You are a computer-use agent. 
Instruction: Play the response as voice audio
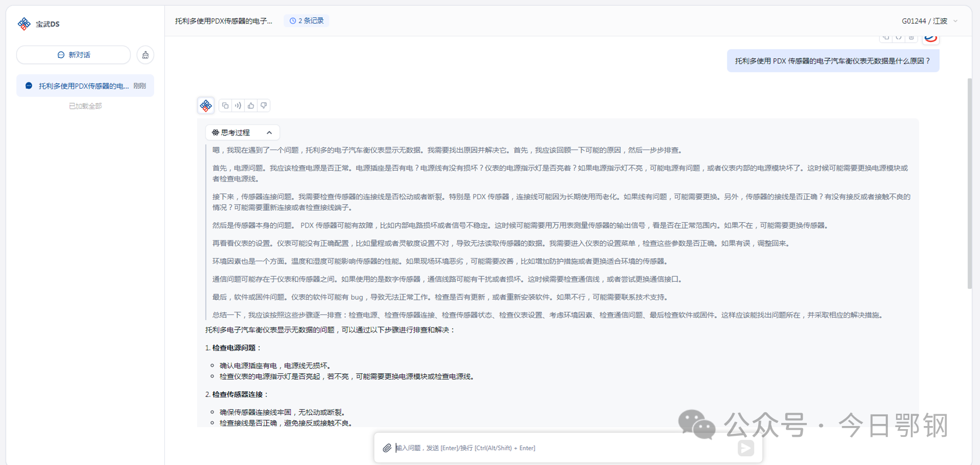pos(238,106)
